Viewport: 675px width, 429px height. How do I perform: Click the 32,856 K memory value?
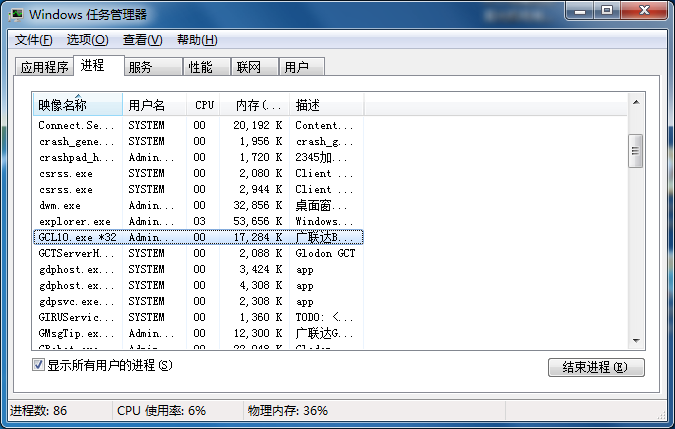pos(257,205)
